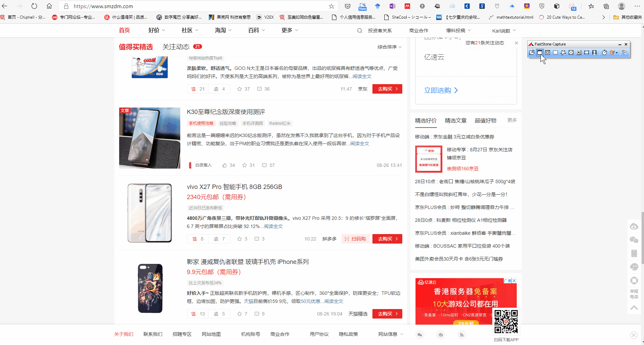Select Capture Active Window tool in FastStone
Image resolution: width=644 pixels, height=345 pixels.
[x=539, y=53]
